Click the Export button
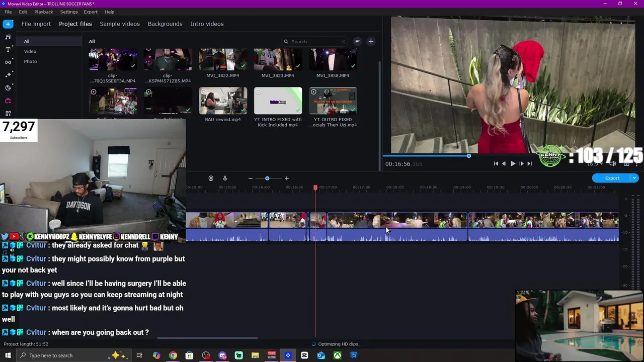The height and width of the screenshot is (362, 644). coord(612,178)
